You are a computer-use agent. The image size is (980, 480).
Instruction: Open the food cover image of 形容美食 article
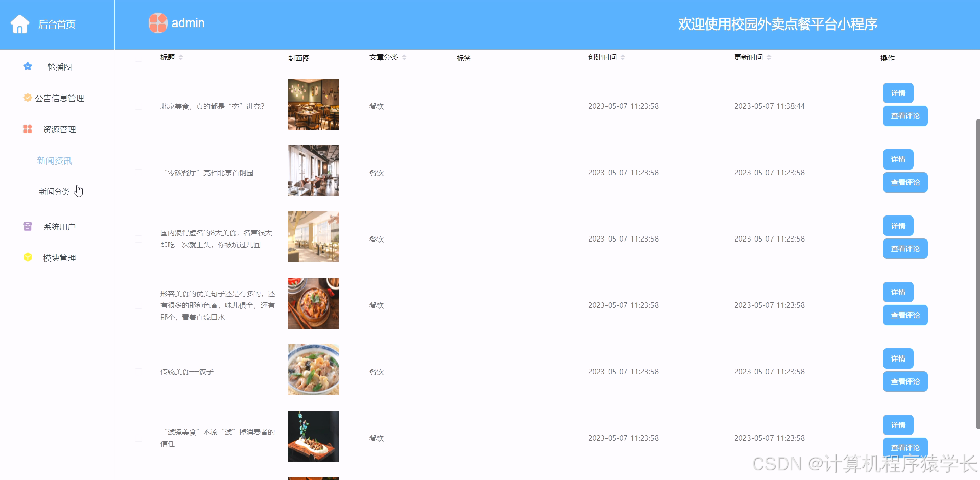click(314, 303)
